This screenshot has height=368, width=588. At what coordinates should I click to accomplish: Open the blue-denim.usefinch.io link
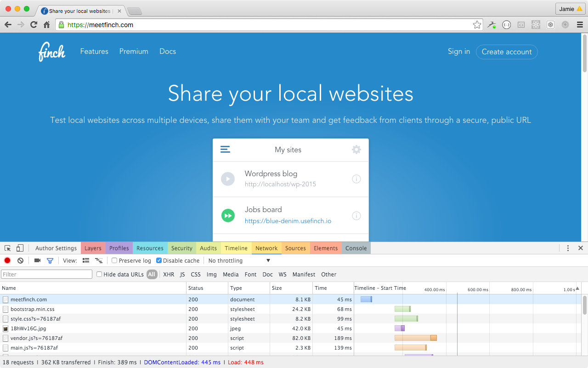(x=288, y=221)
